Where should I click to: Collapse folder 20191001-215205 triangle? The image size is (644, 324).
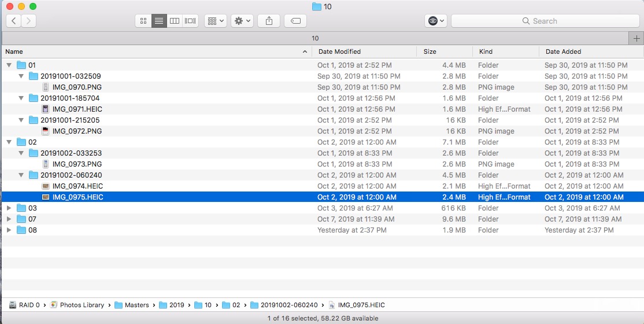tap(21, 120)
